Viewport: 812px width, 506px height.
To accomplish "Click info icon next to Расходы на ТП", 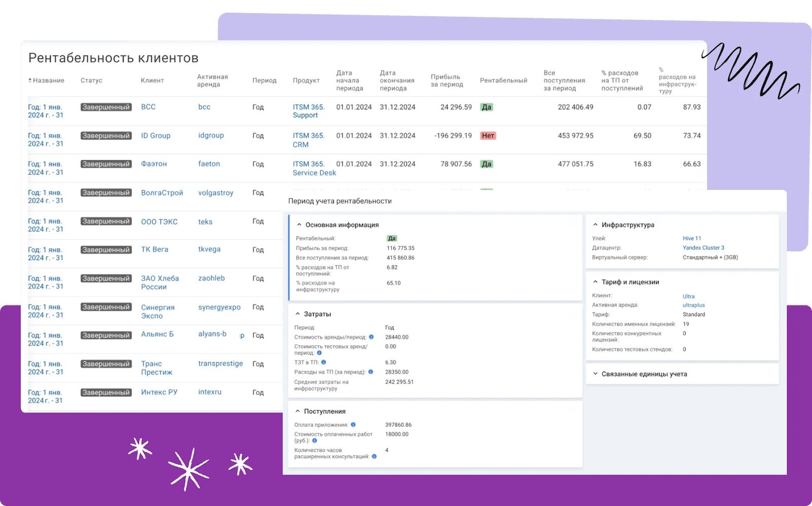I will click(370, 372).
